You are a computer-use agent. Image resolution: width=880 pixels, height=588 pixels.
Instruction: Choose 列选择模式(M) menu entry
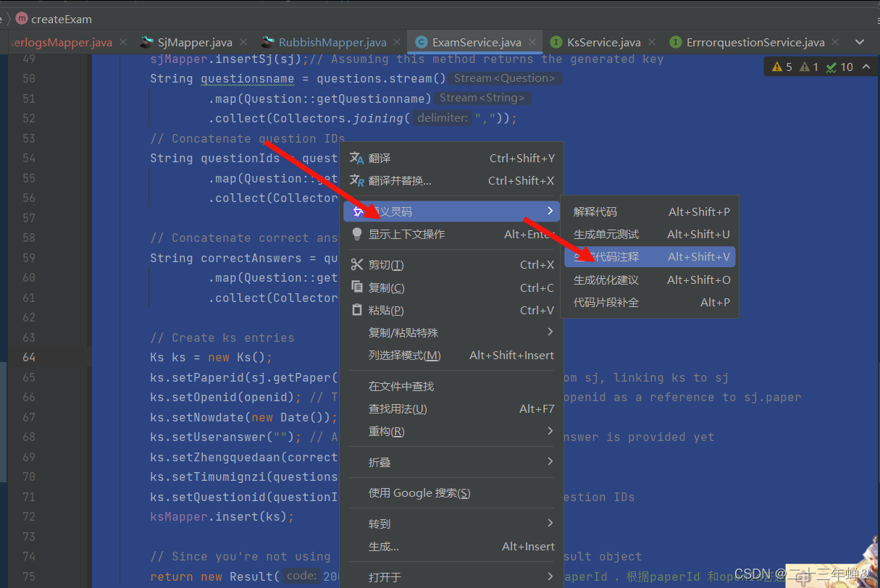coord(452,355)
